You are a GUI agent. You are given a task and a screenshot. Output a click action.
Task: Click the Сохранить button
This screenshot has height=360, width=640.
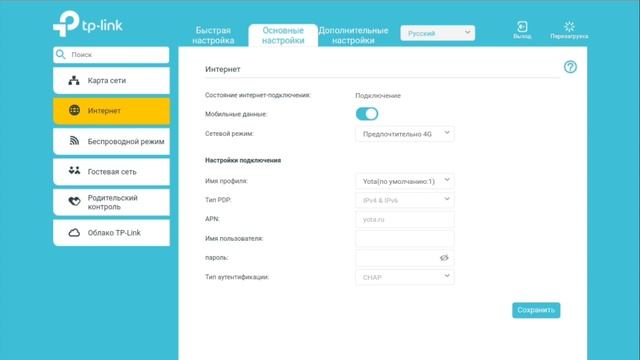pos(536,310)
